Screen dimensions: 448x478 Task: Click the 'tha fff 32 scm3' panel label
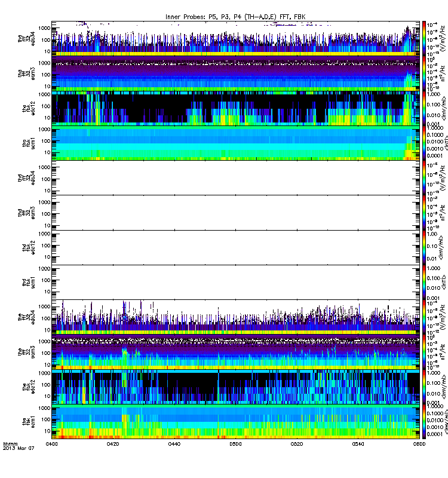click(x=26, y=73)
